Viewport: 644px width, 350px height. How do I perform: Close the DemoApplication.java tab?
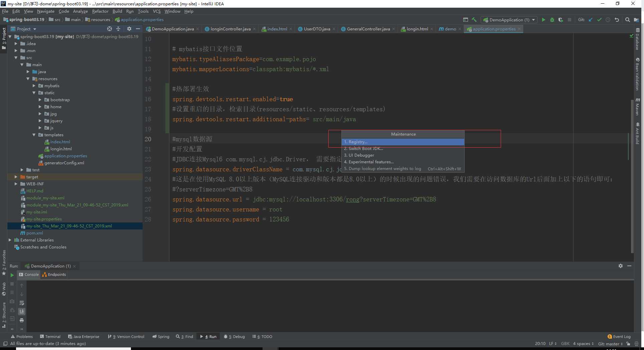tap(198, 29)
